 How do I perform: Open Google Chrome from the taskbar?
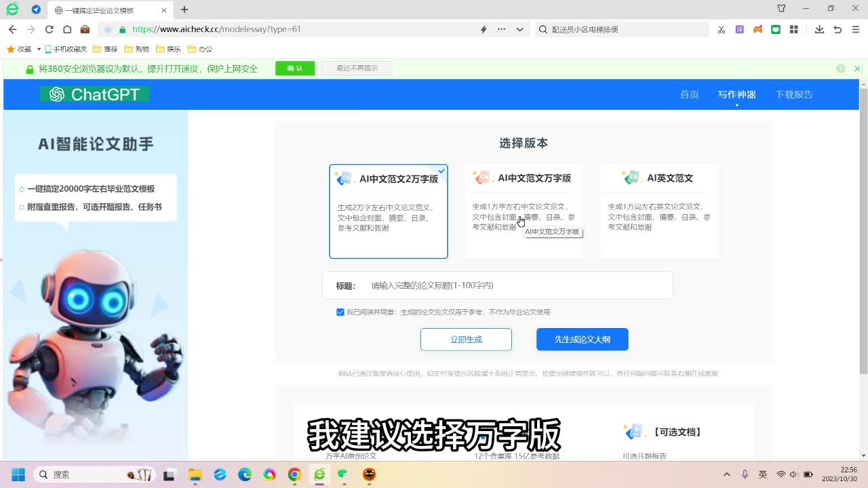click(294, 474)
